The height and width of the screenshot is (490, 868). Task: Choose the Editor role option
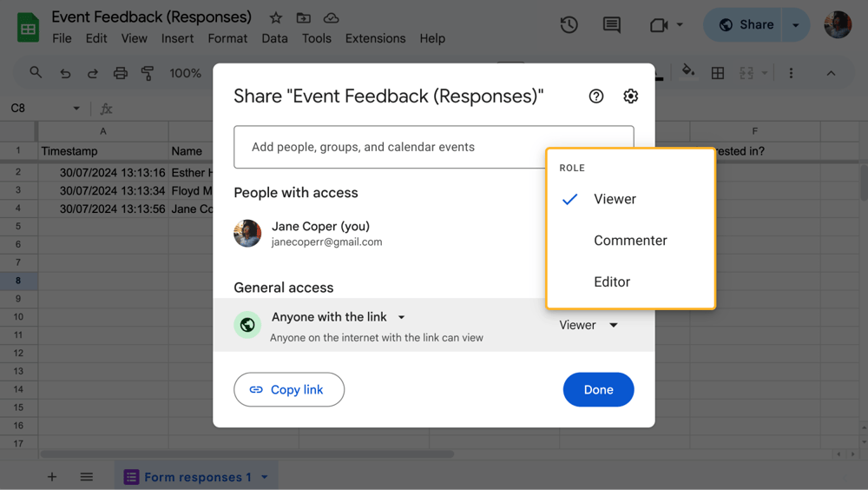coord(612,281)
